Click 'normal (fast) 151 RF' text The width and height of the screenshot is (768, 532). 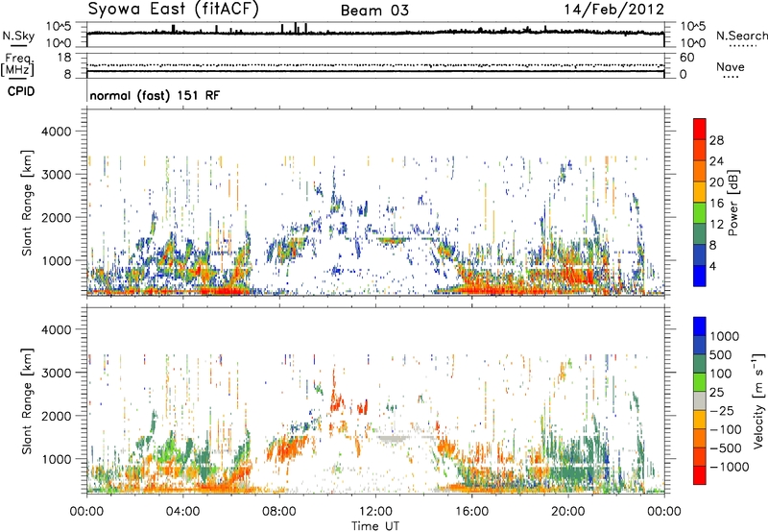155,95
